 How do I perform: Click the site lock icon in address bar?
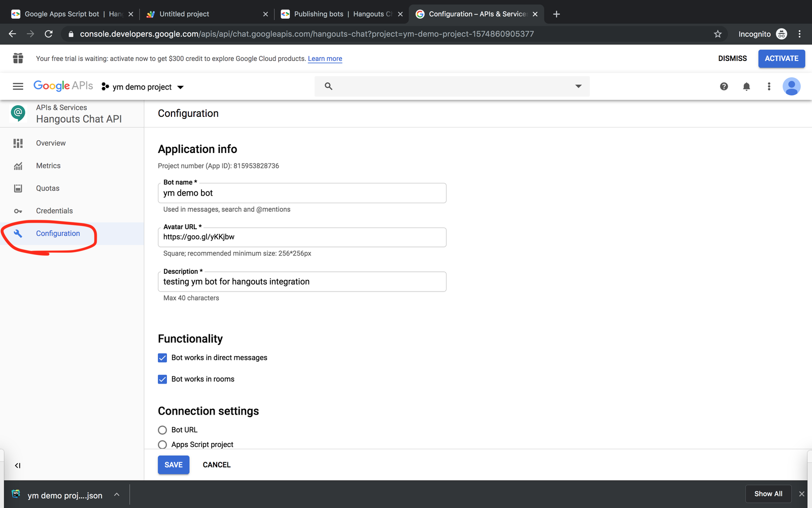[x=71, y=34]
